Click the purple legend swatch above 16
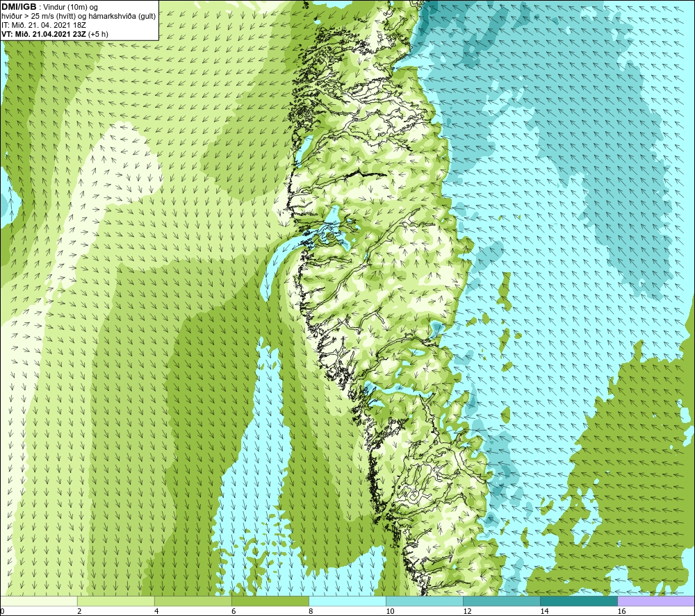Screen dimensions: 695x616 pyautogui.click(x=656, y=601)
